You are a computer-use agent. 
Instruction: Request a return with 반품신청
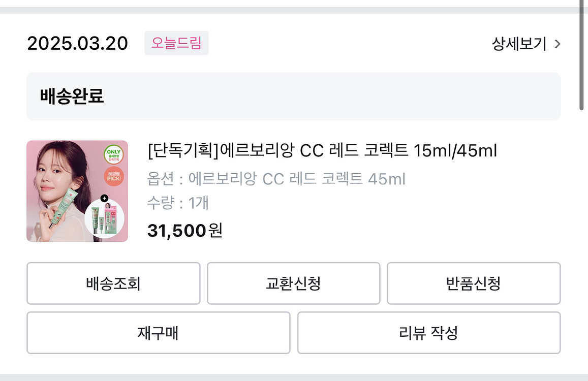click(473, 283)
